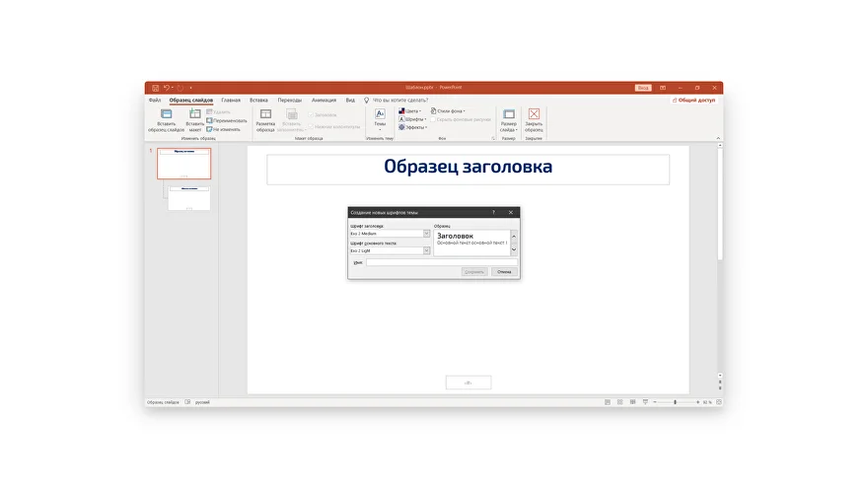Open the Анимация tab
The height and width of the screenshot is (488, 868).
click(324, 101)
